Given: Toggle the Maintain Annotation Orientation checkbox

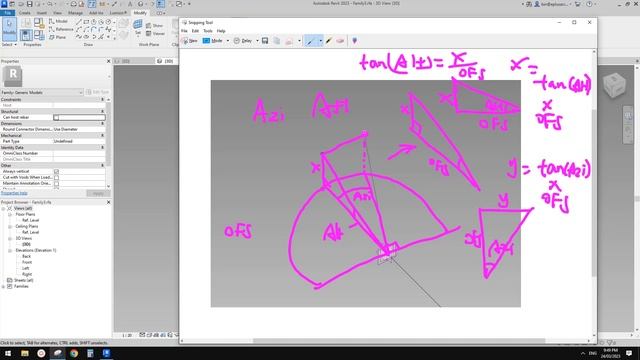Looking at the screenshot, I should [56, 184].
